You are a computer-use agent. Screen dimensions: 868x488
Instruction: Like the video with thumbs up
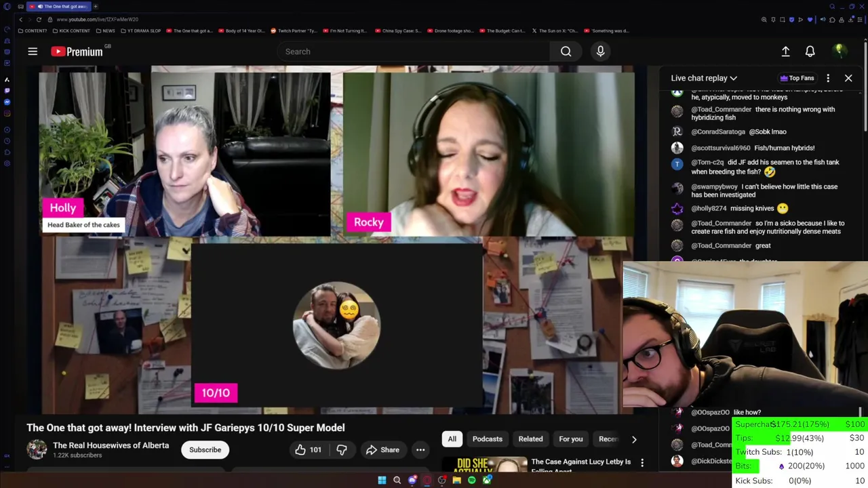coord(307,450)
